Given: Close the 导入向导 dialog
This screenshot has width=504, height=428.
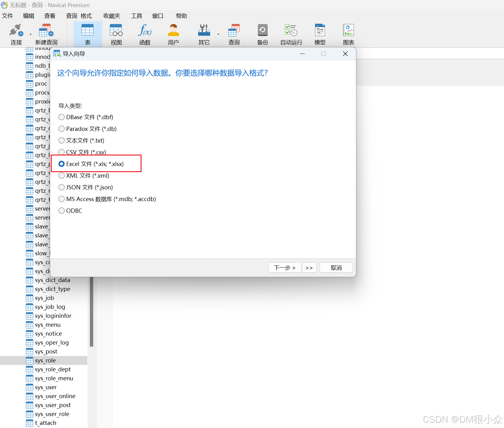Looking at the screenshot, I should tap(345, 54).
